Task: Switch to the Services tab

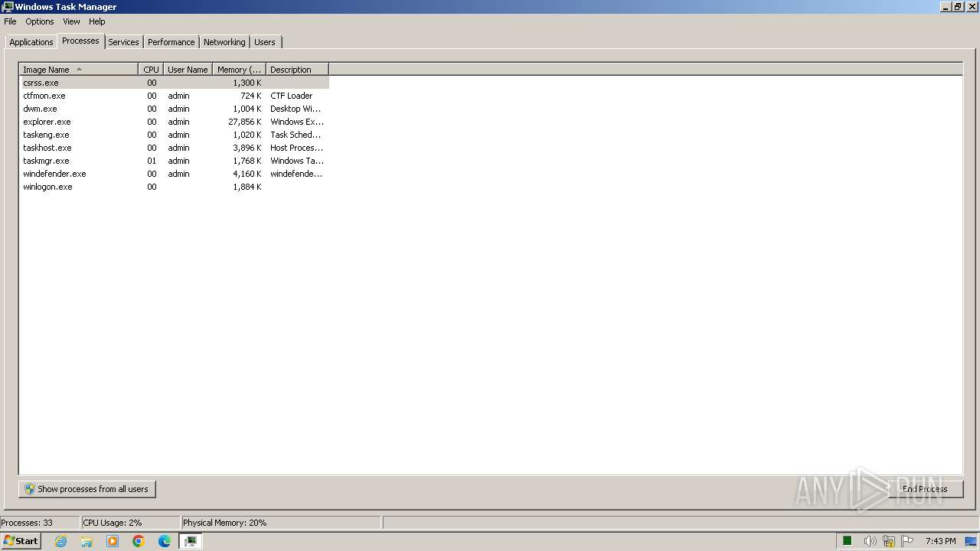Action: [123, 42]
